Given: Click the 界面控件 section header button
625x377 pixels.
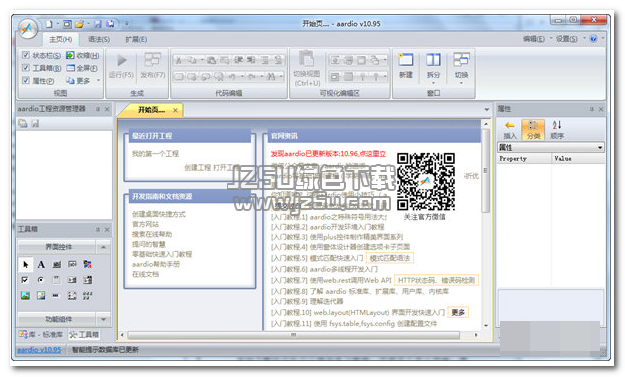Looking at the screenshot, I should click(x=56, y=247).
